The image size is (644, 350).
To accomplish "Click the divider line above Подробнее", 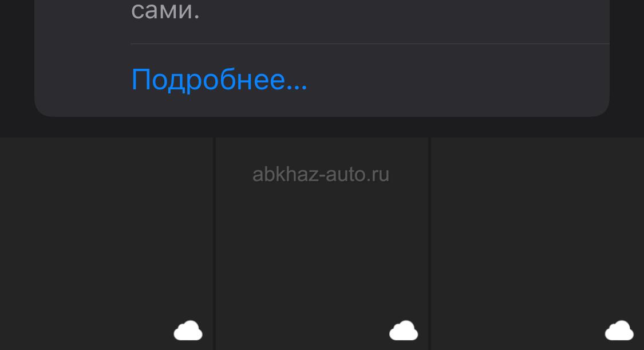I will tap(370, 44).
